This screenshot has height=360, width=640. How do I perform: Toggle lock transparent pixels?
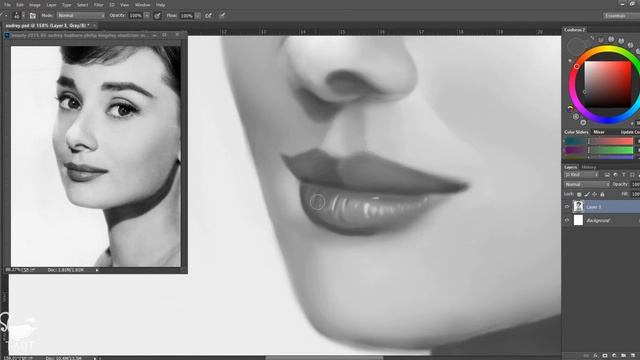click(579, 195)
